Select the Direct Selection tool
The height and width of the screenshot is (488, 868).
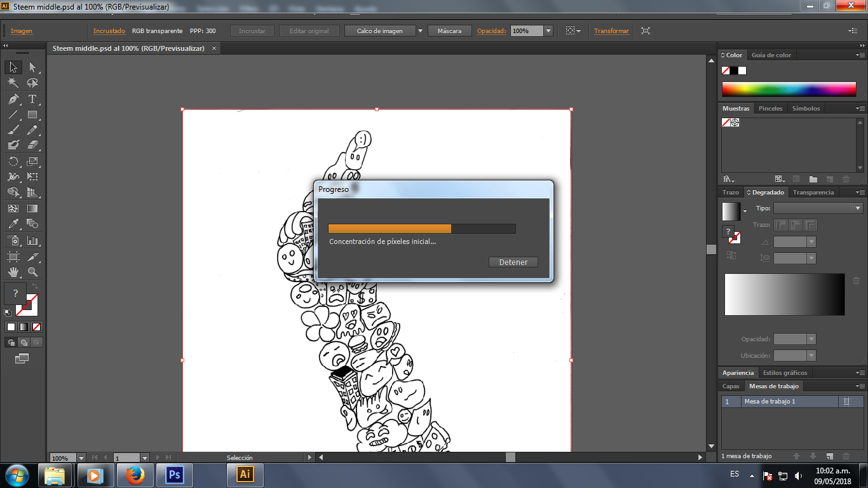[32, 67]
